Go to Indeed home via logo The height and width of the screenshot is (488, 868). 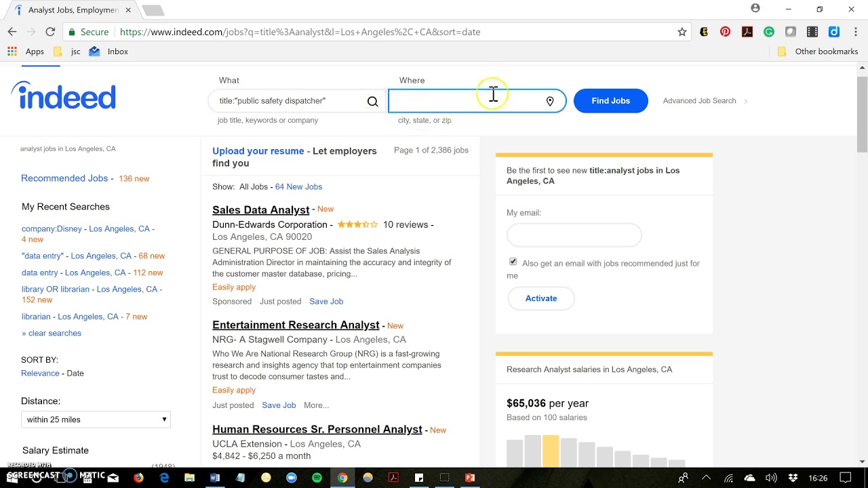coord(64,96)
